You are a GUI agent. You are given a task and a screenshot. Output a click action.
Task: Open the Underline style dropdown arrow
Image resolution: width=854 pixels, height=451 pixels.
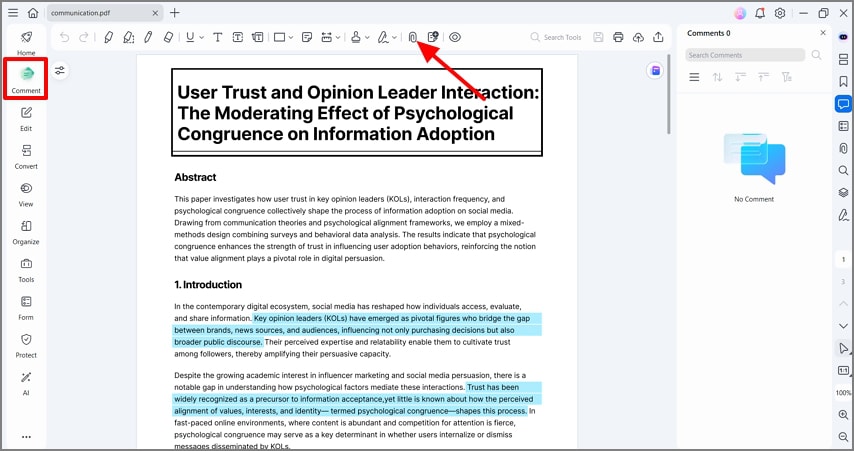202,38
